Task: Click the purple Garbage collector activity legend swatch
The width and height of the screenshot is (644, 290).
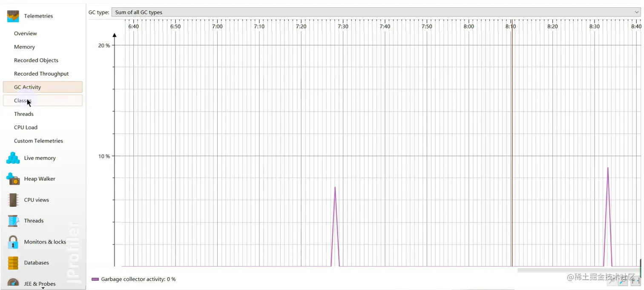Action: tap(95, 279)
